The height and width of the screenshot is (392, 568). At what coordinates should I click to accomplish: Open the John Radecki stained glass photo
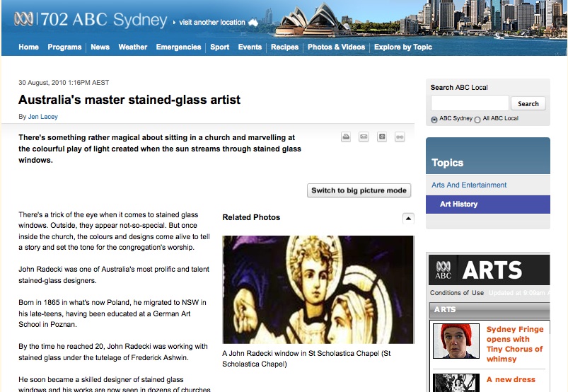pos(318,289)
